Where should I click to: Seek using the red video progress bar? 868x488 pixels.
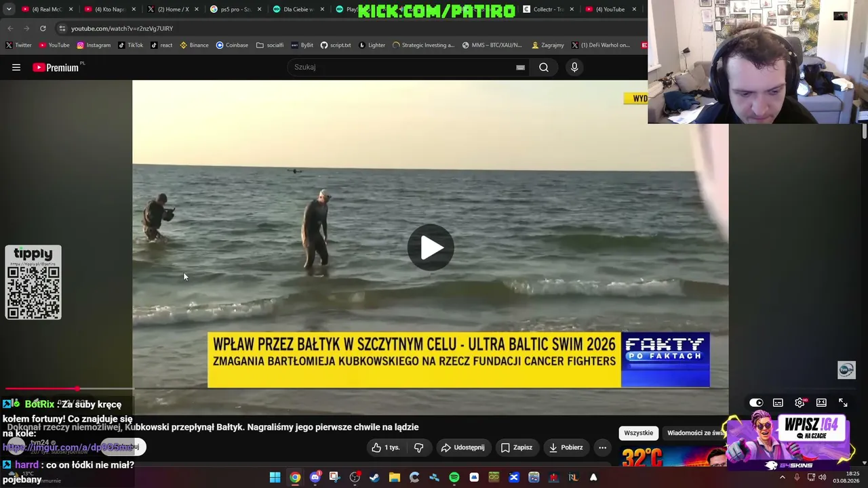pos(41,388)
